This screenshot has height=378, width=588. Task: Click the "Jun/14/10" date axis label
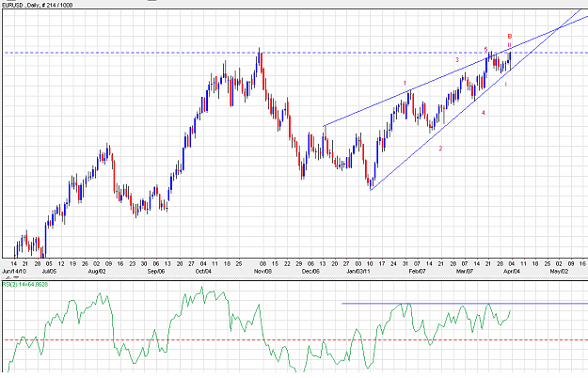(x=14, y=271)
